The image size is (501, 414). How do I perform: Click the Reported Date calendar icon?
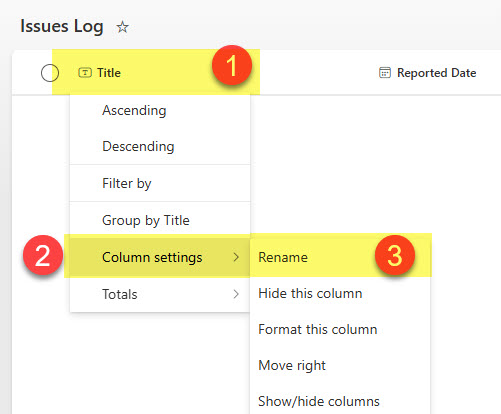[385, 73]
